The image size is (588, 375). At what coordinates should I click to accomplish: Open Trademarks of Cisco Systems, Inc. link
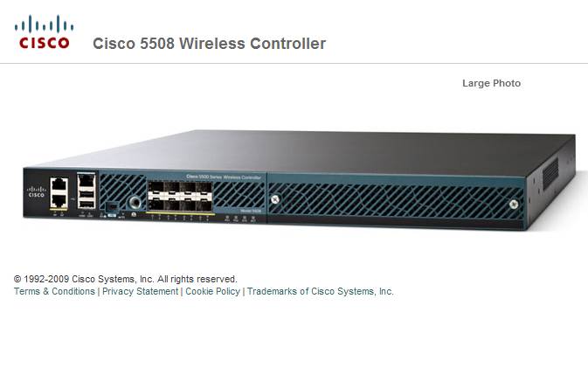click(321, 291)
